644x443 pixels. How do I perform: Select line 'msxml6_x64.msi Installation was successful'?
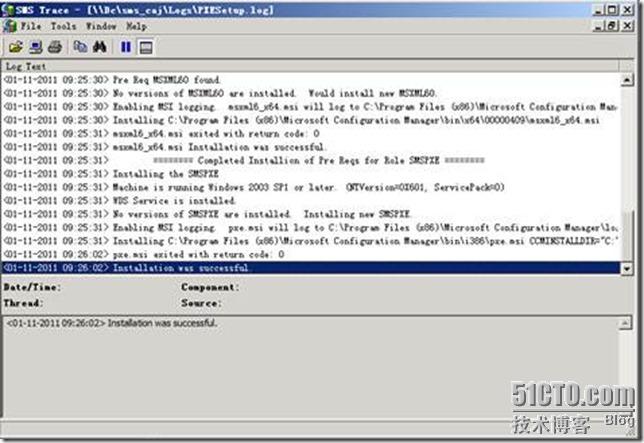[311, 147]
